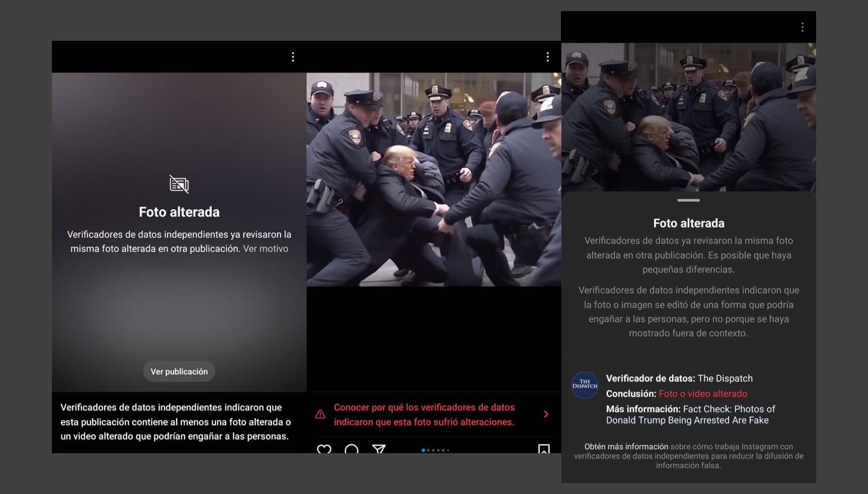Tap the crossed-out photo icon above 'Foto alterada'
Viewport: 868px width, 494px height.
pyautogui.click(x=179, y=184)
